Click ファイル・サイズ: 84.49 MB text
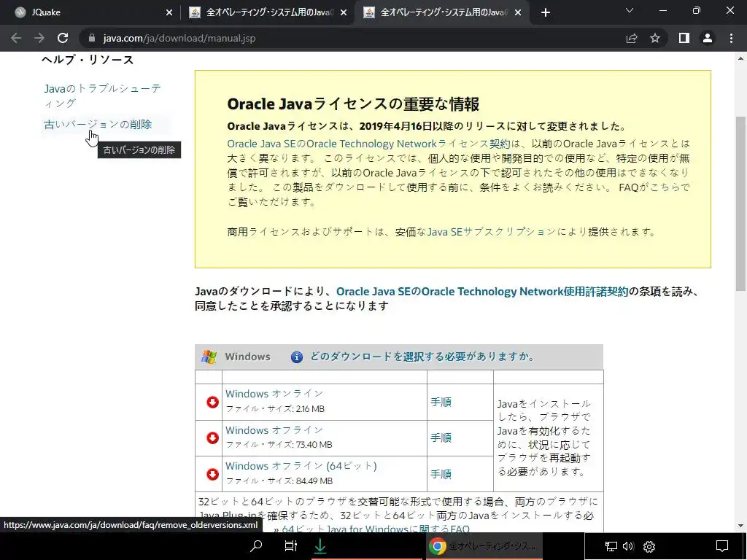Screen dimensions: 747x560 (x=279, y=481)
